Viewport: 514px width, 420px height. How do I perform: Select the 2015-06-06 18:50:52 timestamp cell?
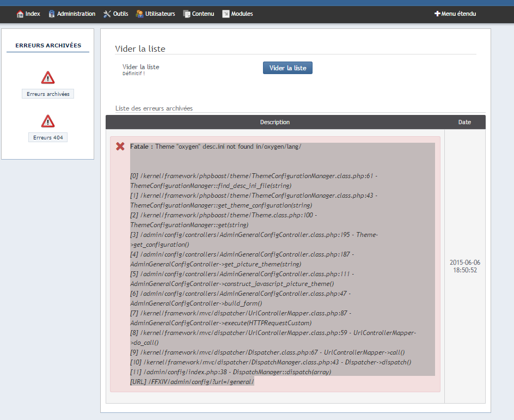pyautogui.click(x=464, y=266)
